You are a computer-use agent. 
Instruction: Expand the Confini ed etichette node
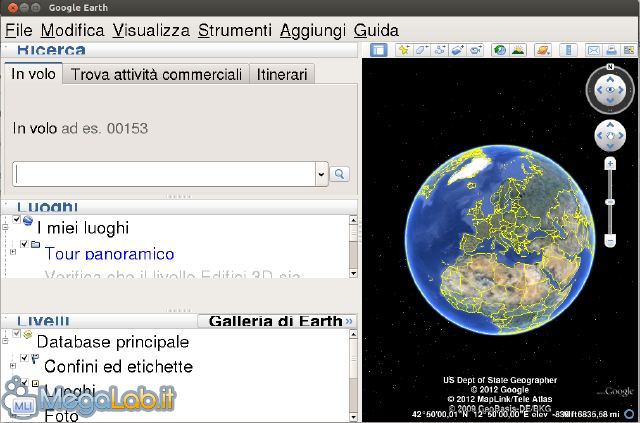pyautogui.click(x=13, y=366)
